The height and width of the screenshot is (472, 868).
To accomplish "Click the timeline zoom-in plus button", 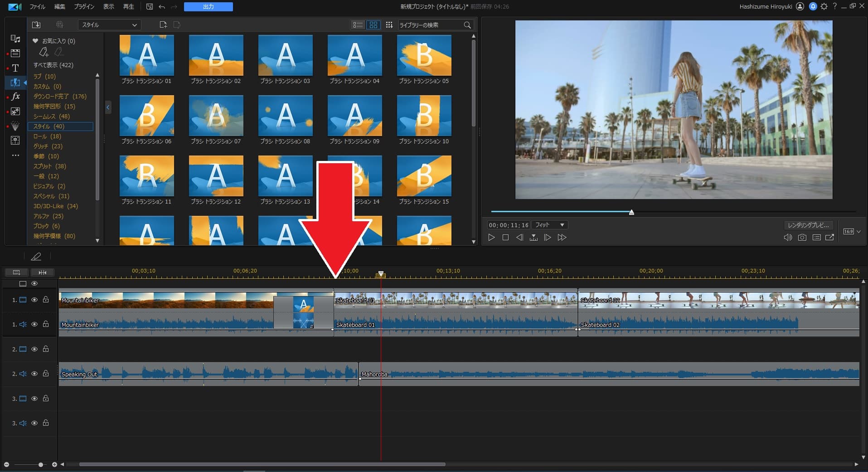I will [54, 464].
